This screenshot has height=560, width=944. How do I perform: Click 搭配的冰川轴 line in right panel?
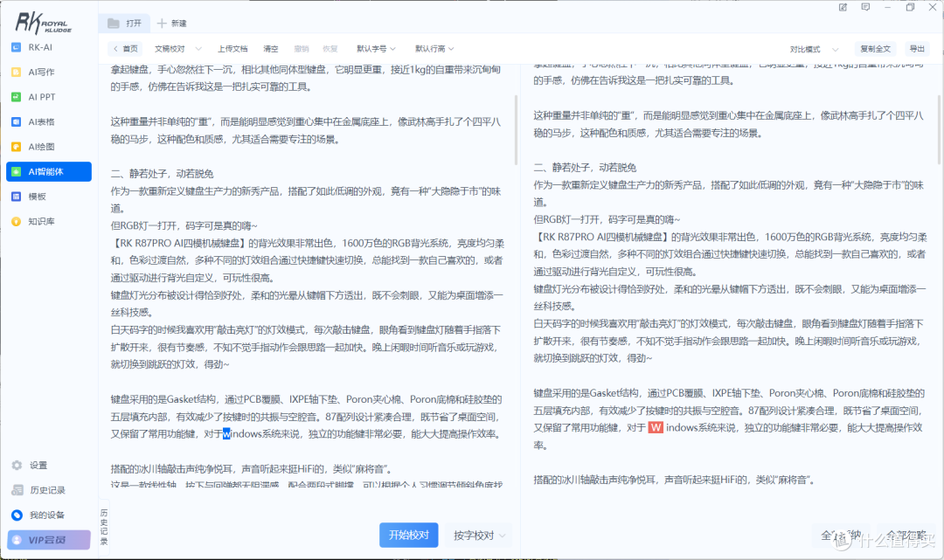(x=675, y=480)
